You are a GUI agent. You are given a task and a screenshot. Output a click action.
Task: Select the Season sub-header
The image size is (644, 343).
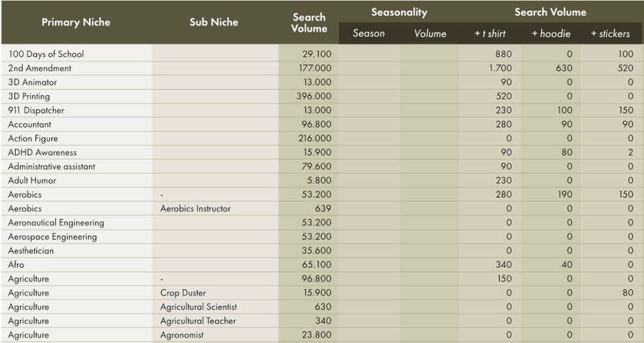(368, 33)
